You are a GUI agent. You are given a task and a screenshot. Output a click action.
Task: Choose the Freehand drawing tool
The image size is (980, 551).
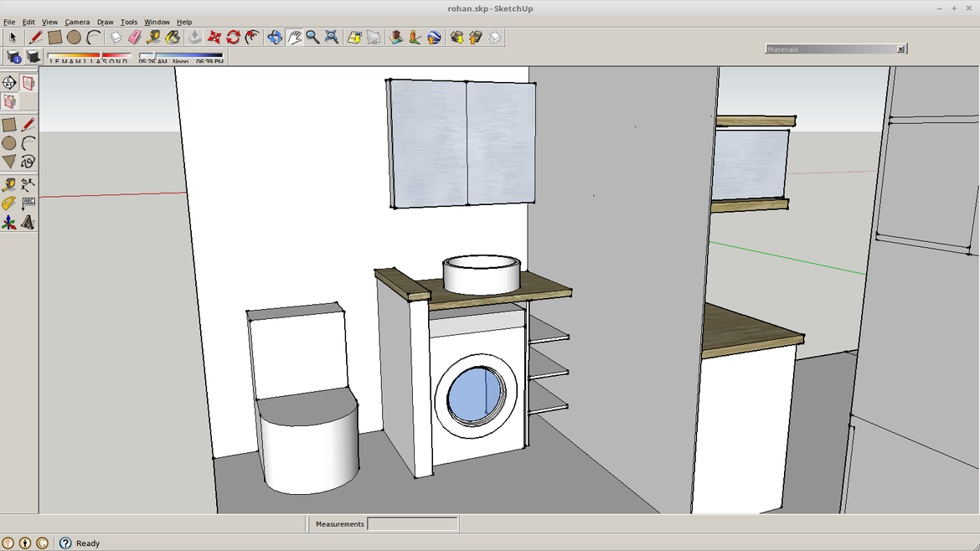(x=29, y=162)
